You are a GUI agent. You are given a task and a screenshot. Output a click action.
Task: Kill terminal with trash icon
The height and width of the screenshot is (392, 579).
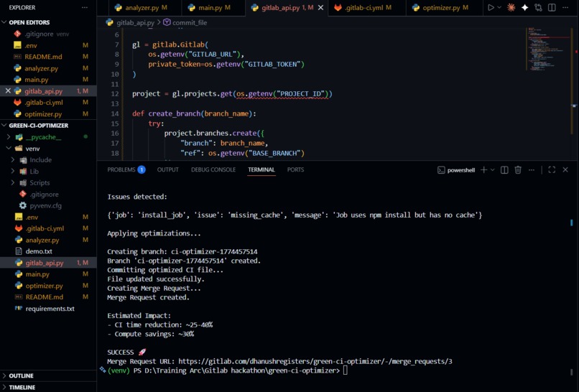tap(518, 169)
